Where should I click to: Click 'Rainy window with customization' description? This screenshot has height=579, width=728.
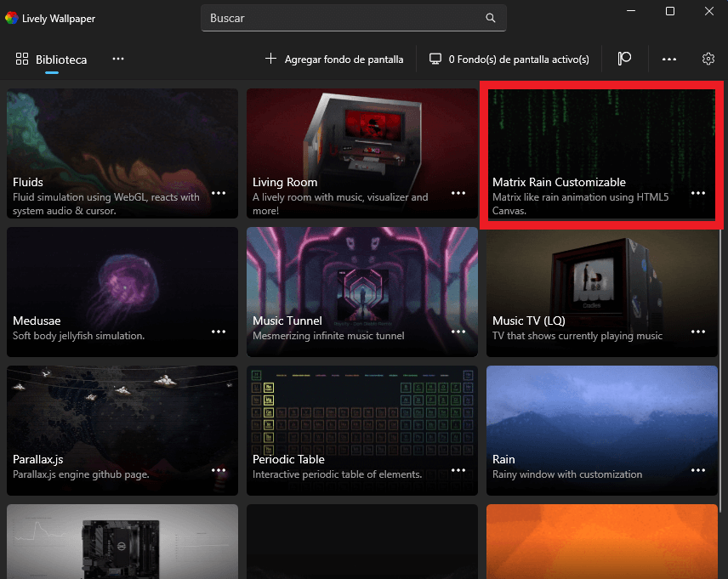point(567,474)
